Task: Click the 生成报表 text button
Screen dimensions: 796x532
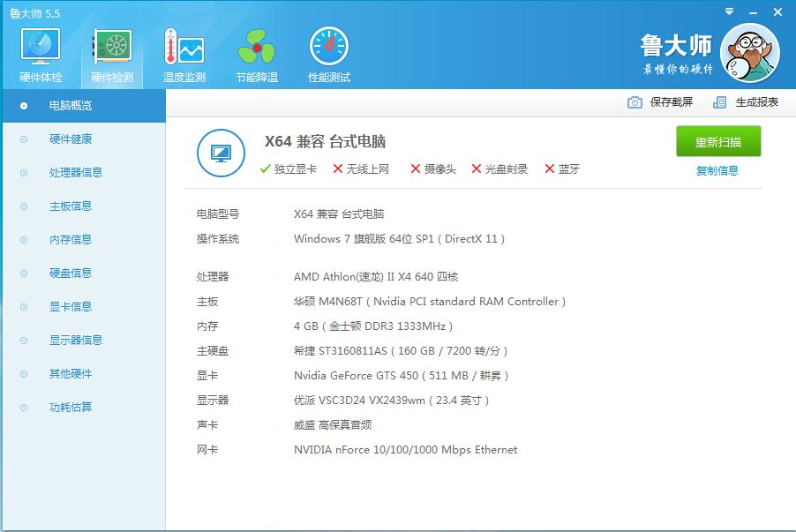Action: (757, 102)
